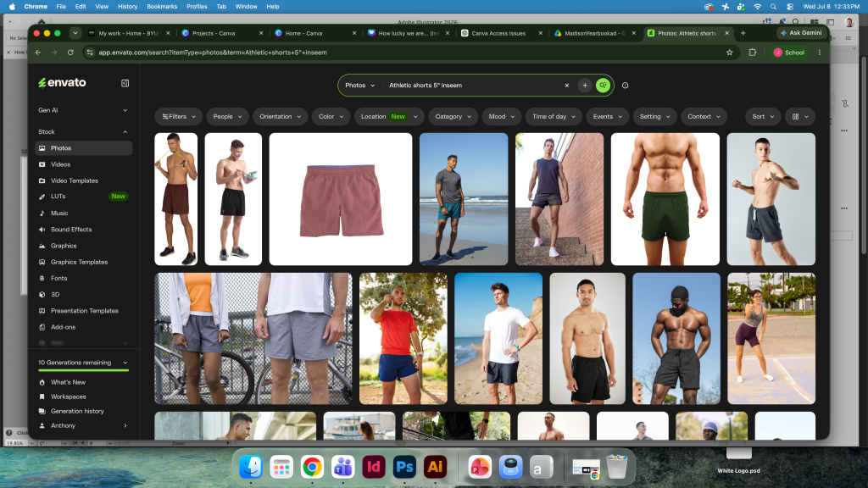
Task: Open the grid layout view selector
Action: pyautogui.click(x=800, y=117)
